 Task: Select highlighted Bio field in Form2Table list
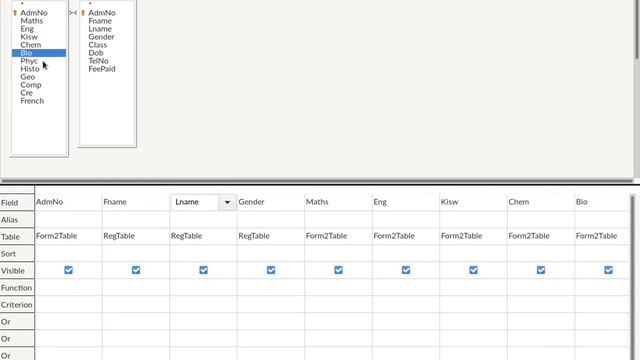pos(39,53)
